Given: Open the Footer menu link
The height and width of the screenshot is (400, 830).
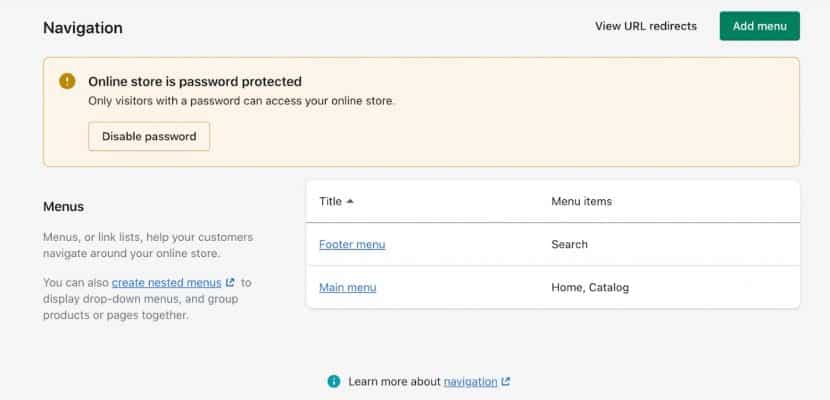Looking at the screenshot, I should point(352,244).
